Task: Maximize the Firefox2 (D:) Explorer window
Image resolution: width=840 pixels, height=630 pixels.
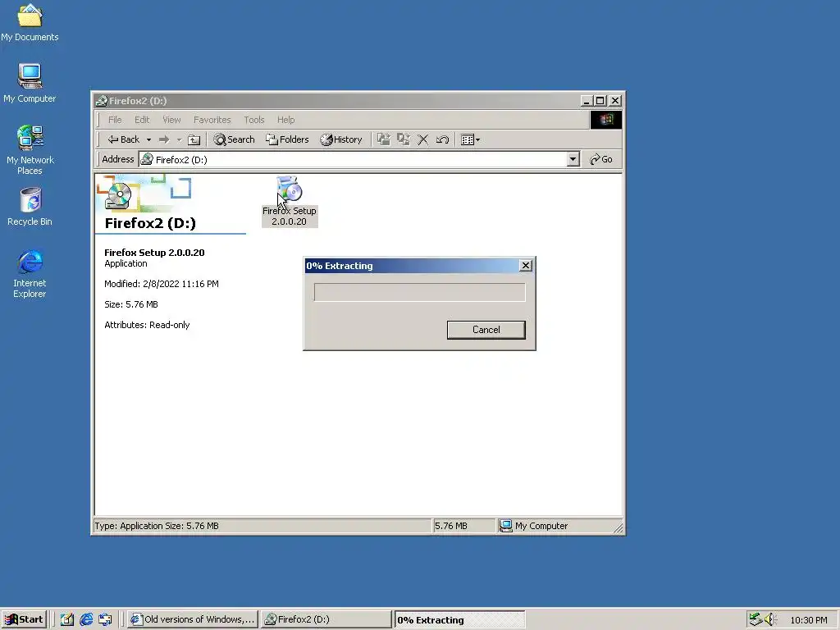Action: click(x=600, y=101)
